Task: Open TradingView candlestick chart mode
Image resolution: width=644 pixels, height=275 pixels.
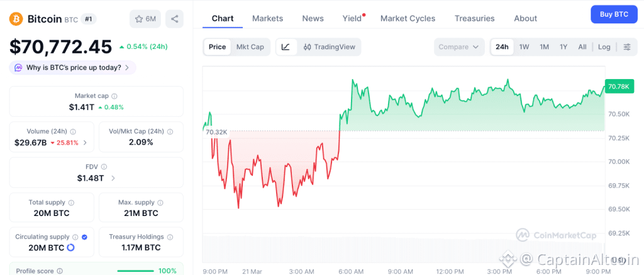Action: (x=329, y=47)
